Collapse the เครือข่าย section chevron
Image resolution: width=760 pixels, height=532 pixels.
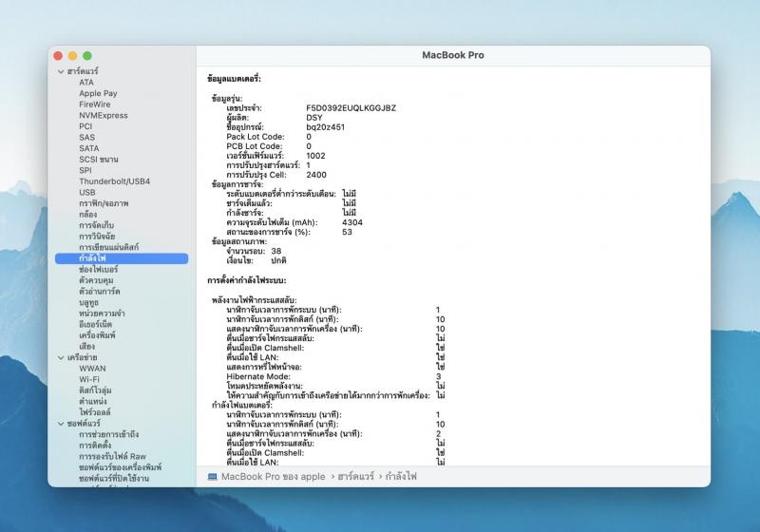click(61, 357)
